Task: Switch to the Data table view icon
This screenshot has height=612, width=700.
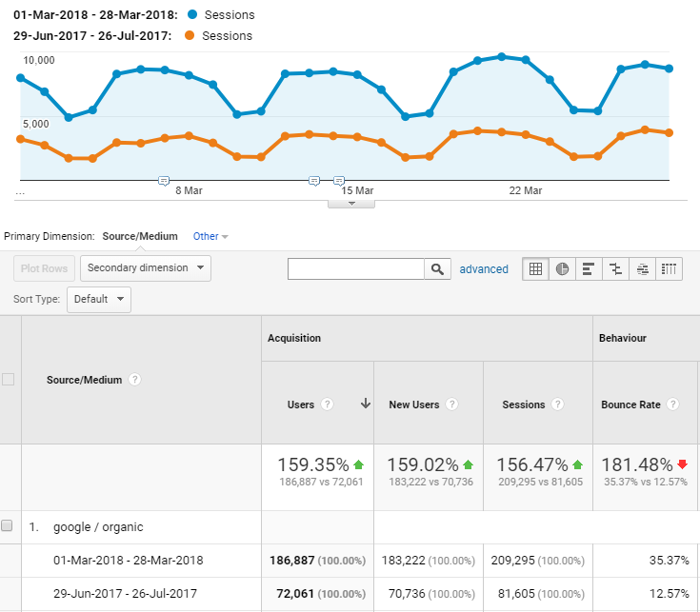Action: pyautogui.click(x=536, y=269)
